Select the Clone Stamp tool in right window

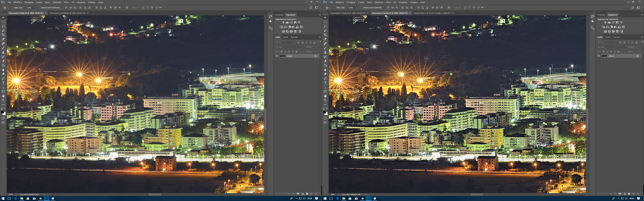(x=325, y=52)
